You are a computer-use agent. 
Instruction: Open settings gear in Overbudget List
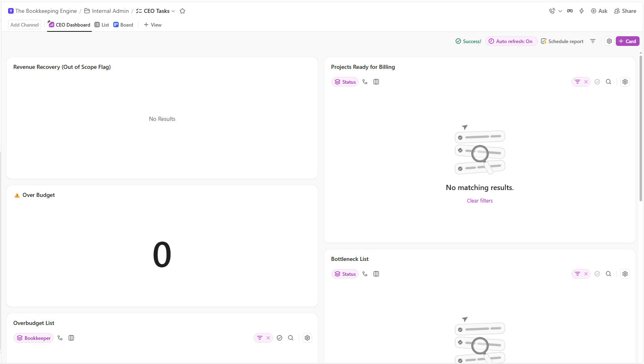307,338
